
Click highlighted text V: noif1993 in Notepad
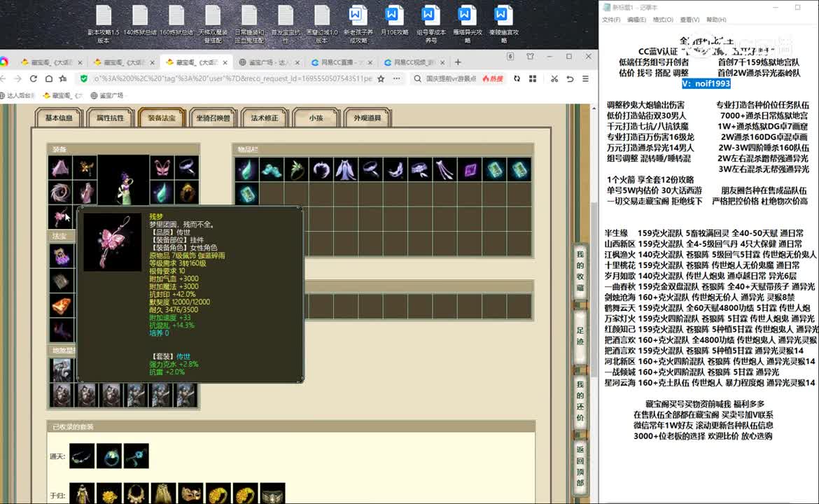pos(706,83)
